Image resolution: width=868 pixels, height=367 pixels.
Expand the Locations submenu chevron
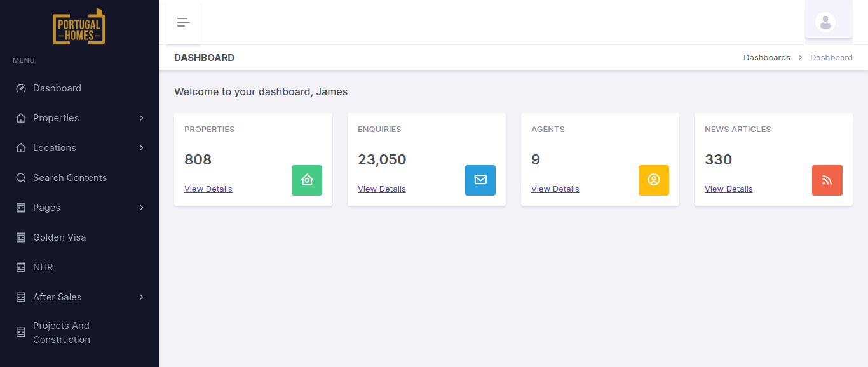[x=141, y=148]
